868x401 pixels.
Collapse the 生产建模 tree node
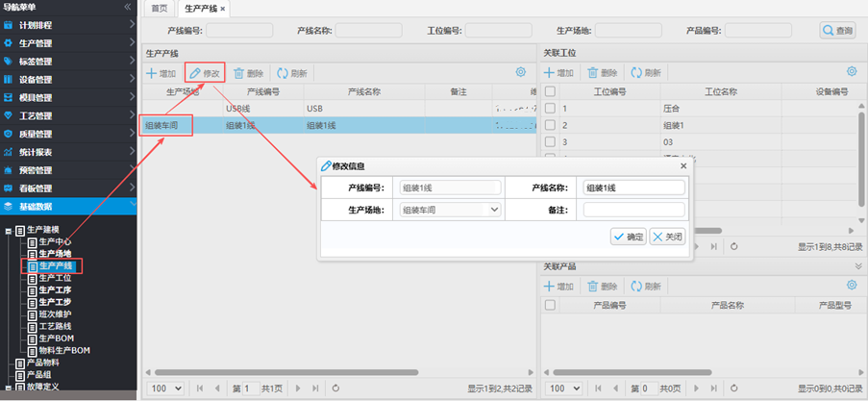pos(8,231)
